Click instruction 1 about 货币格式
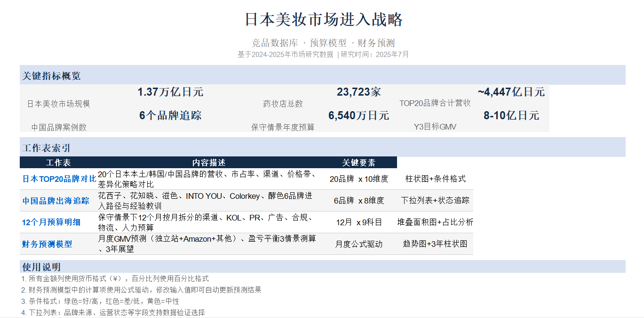The image size is (644, 318). coord(115,279)
